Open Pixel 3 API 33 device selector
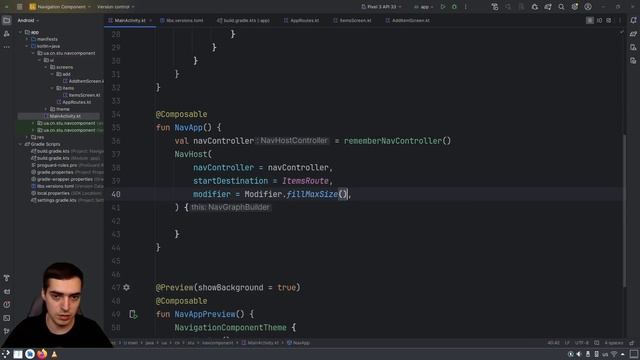The height and width of the screenshot is (360, 640). 382,7
